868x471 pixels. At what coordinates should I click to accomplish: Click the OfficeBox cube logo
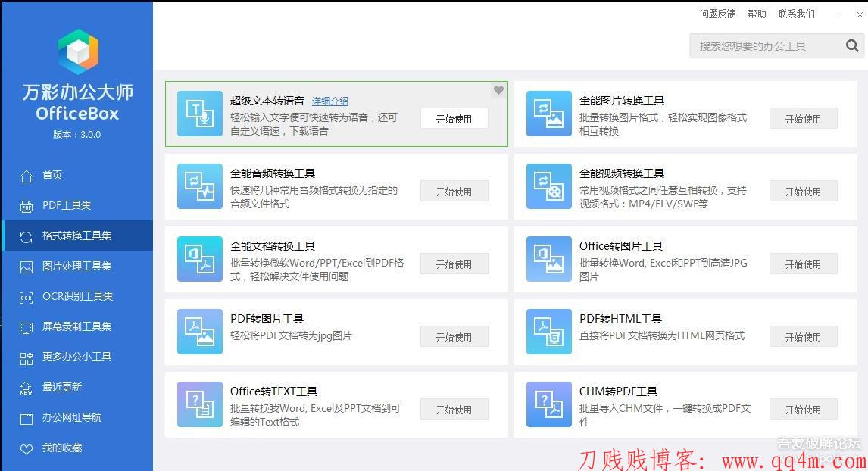point(78,51)
